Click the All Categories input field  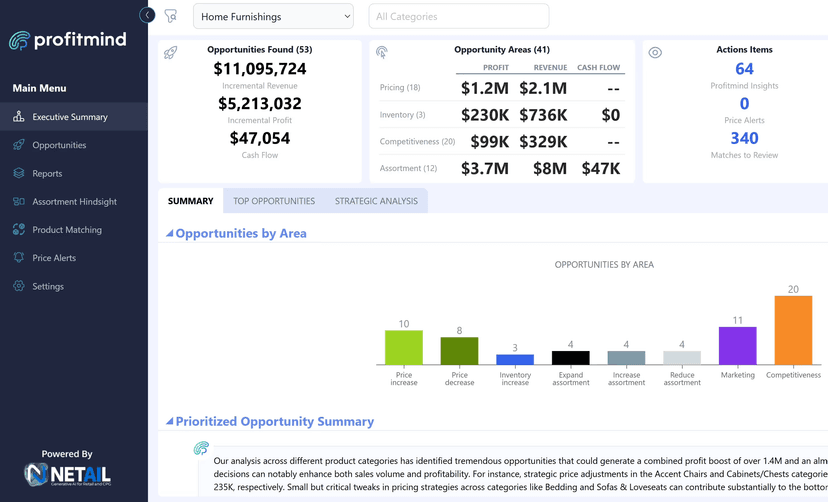[459, 16]
